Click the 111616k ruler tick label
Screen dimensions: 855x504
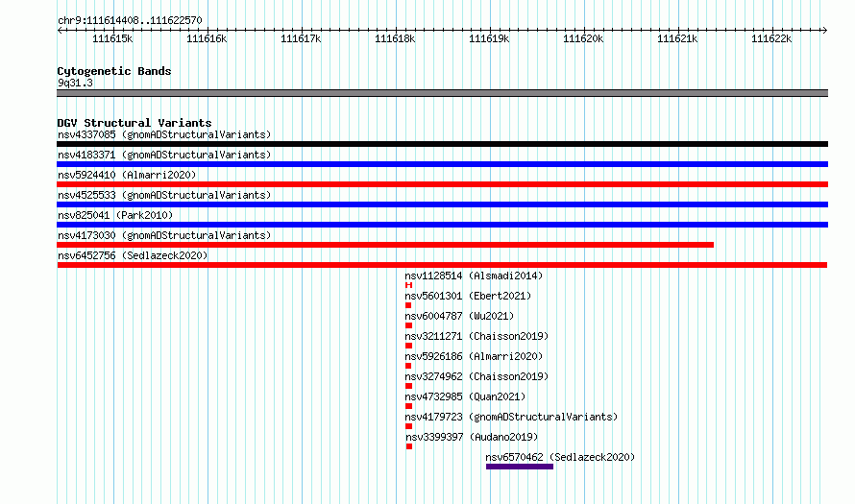point(207,38)
